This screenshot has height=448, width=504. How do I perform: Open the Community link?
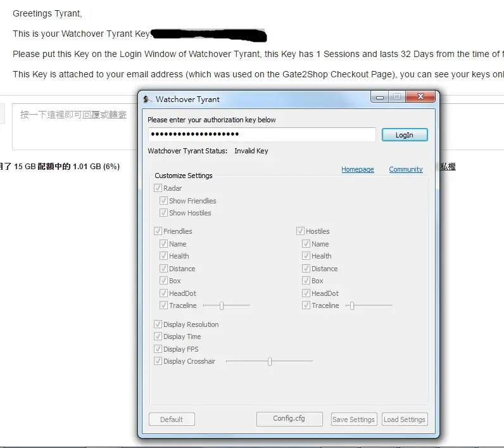coord(406,169)
